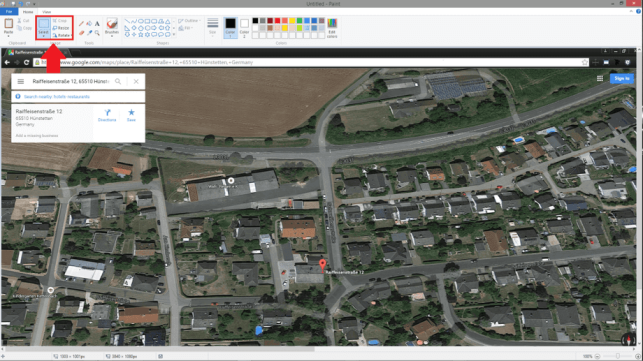Screen dimensions: 643x361
Task: Select Color 1 foreground box
Action: click(230, 28)
